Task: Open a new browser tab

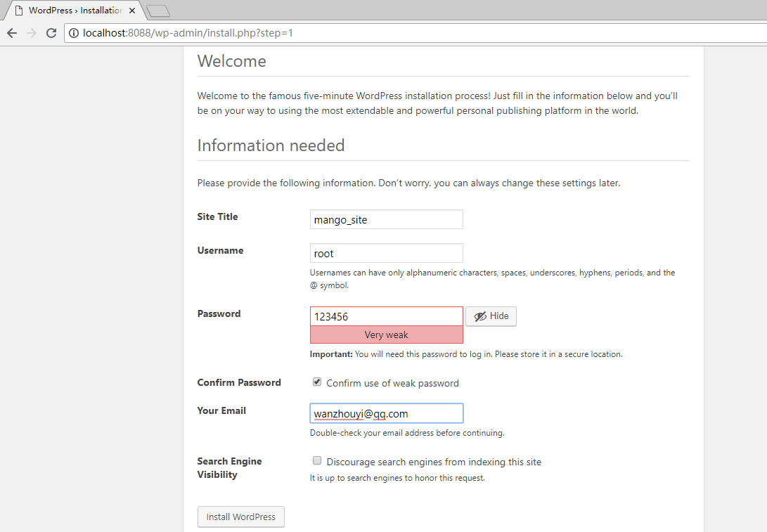Action: coord(158,11)
